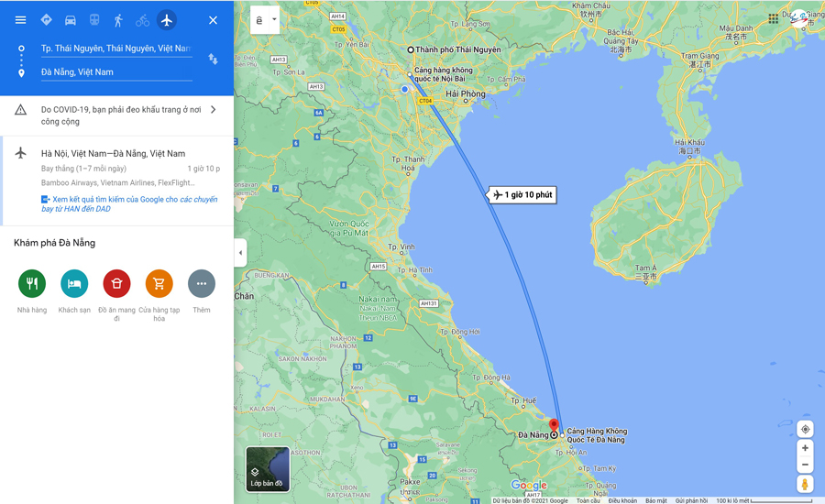Show your current location on map
The image size is (825, 504).
(805, 429)
